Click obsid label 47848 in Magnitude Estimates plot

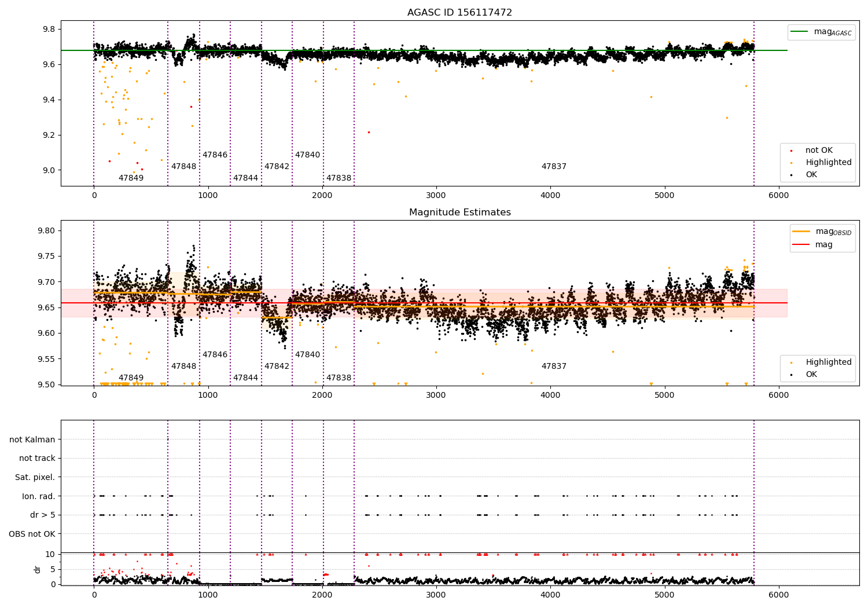(183, 367)
